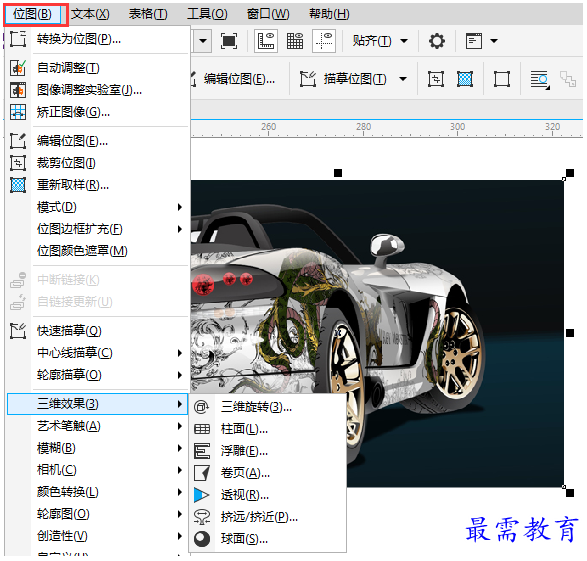Open the 窗口(W) menu
The height and width of the screenshot is (561, 587).
(268, 14)
